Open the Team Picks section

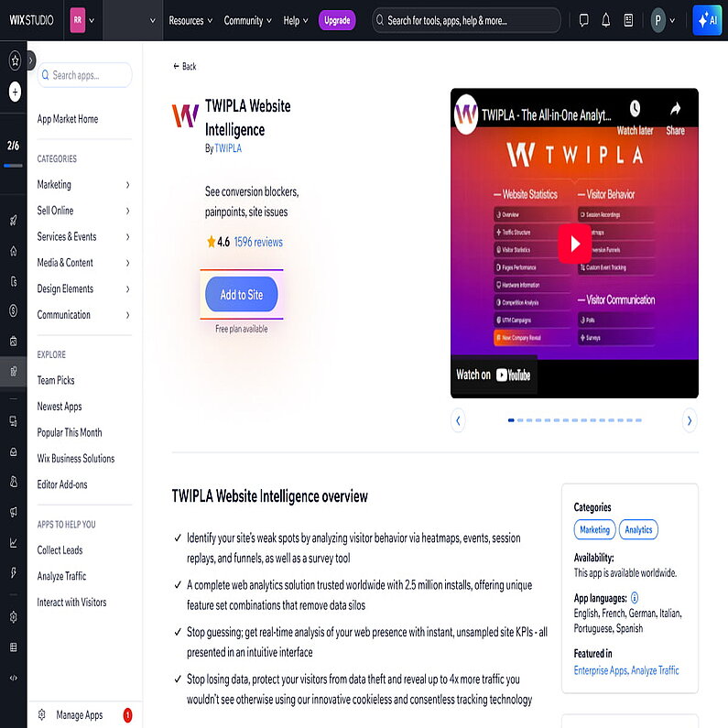56,380
